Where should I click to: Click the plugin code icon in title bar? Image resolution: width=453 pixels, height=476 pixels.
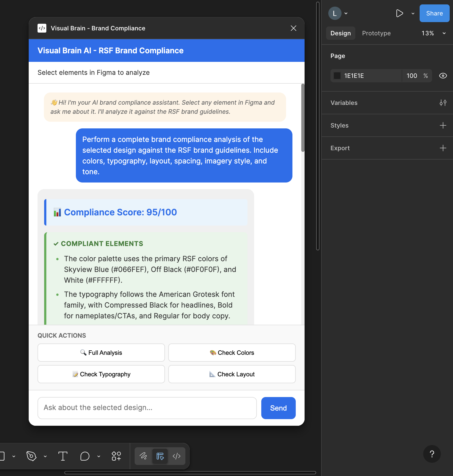[x=42, y=28]
